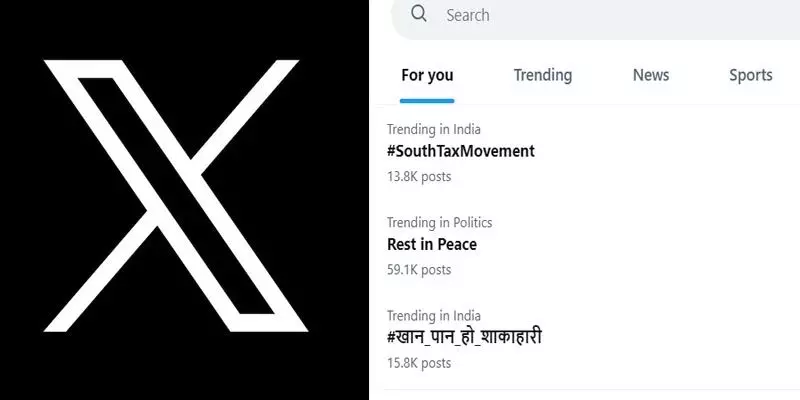Select the News tab
Viewport: 800px width, 400px height.
pos(651,75)
